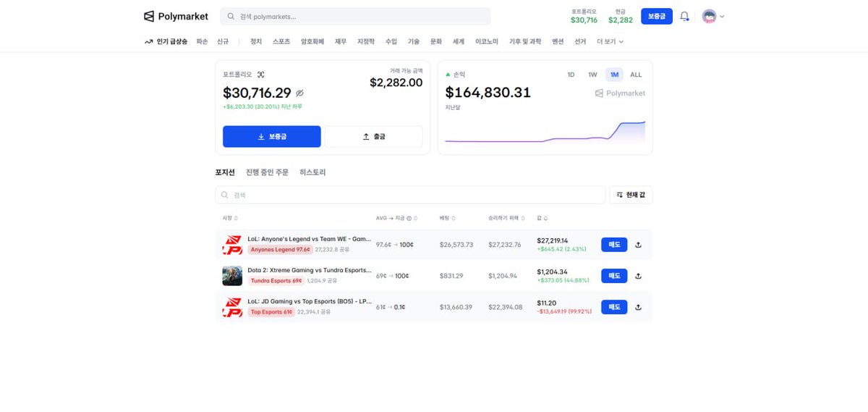Sell the JD Gaming vs Top Esports position
Viewport: 868px width, 412px height.
pyautogui.click(x=614, y=307)
